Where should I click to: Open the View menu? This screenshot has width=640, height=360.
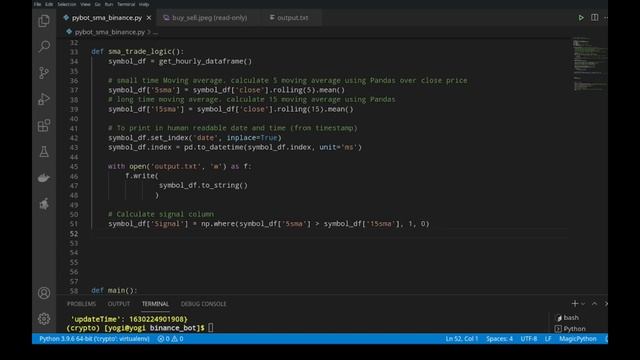(x=85, y=4)
